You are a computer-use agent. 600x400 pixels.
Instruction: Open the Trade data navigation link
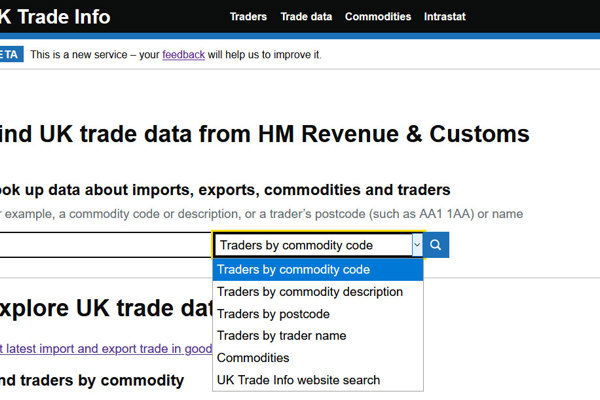[x=306, y=17]
